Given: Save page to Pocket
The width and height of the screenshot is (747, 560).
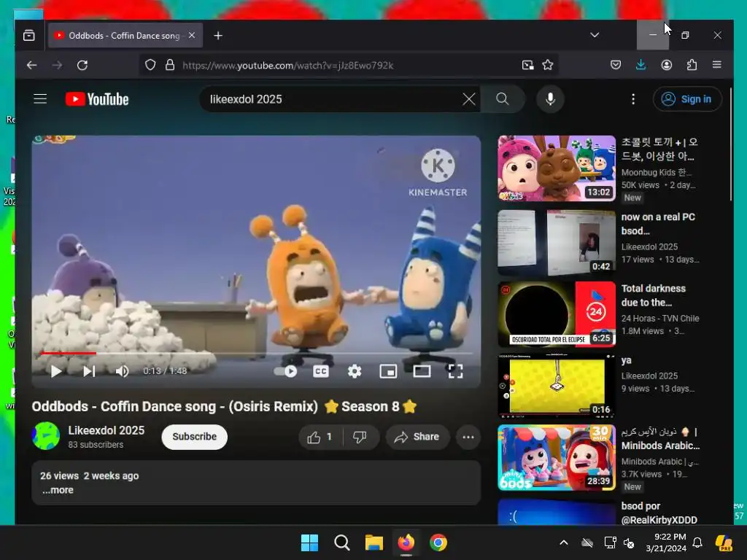Looking at the screenshot, I should pos(616,65).
